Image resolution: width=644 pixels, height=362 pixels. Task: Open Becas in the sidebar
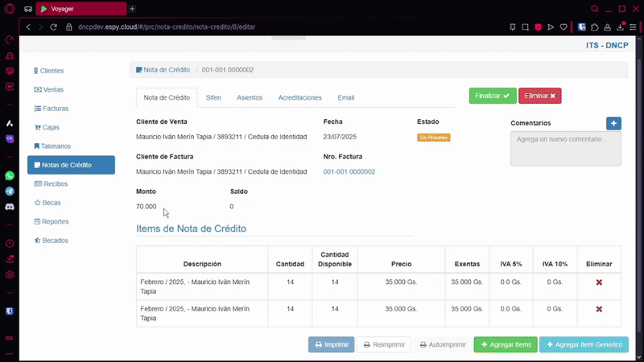[x=47, y=203]
